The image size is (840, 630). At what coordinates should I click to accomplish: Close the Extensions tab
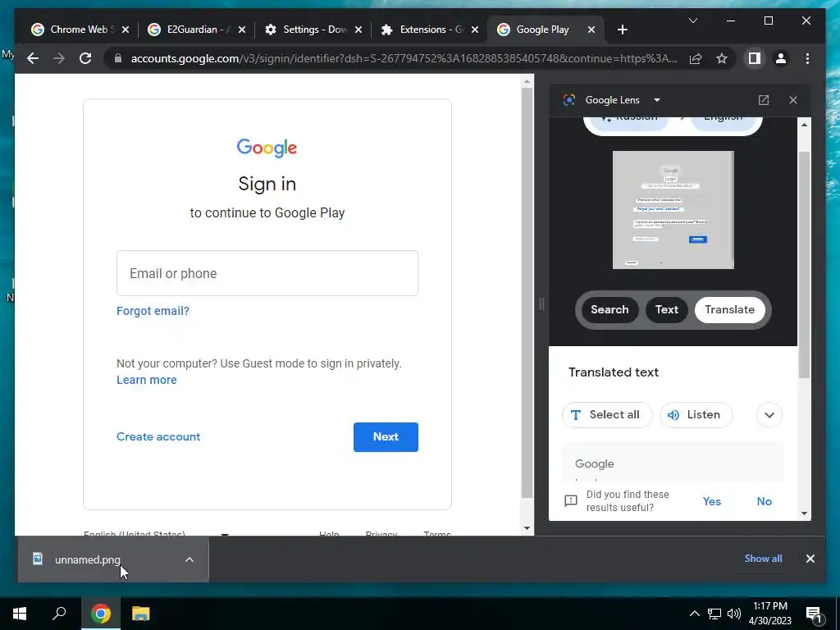click(475, 30)
